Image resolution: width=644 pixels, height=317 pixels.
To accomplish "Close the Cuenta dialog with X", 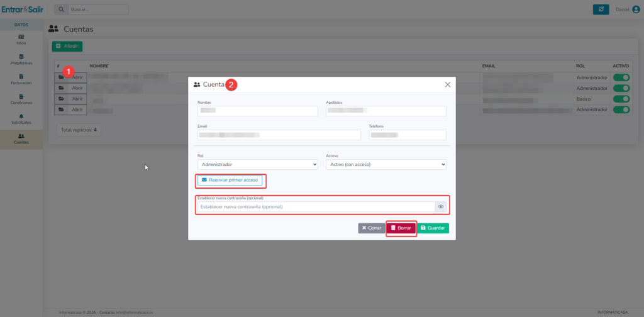I will click(448, 84).
